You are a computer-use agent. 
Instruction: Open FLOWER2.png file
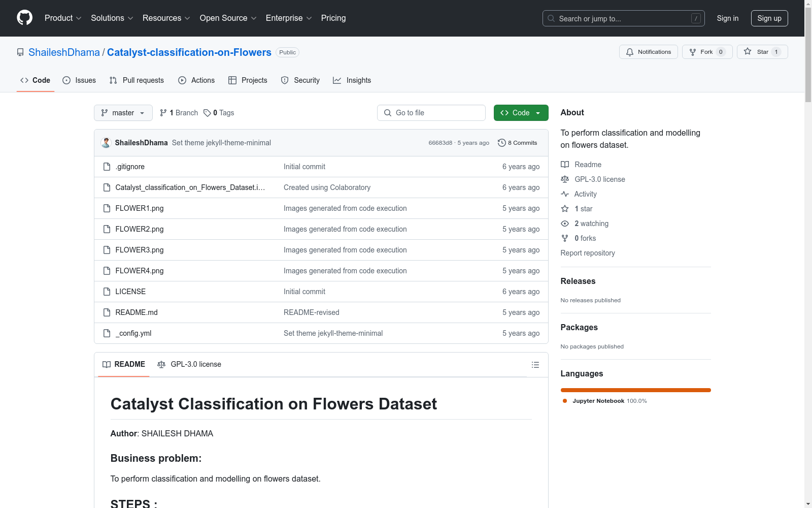coord(140,229)
